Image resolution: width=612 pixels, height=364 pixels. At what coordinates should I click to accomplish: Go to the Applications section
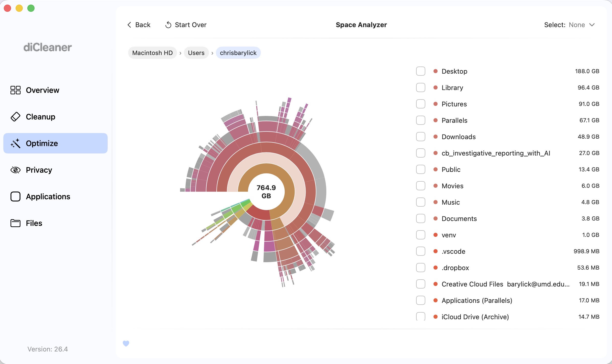tap(55, 196)
